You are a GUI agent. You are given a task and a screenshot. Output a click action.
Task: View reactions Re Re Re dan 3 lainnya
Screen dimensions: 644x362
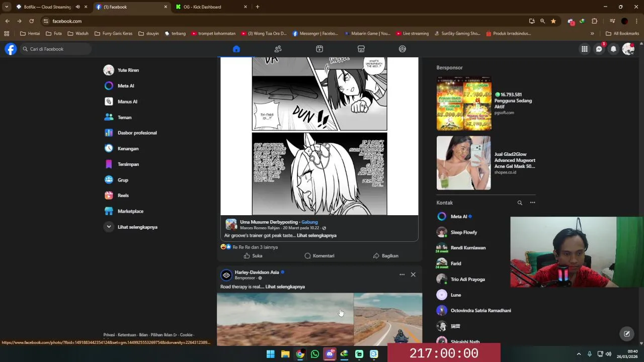pyautogui.click(x=255, y=247)
